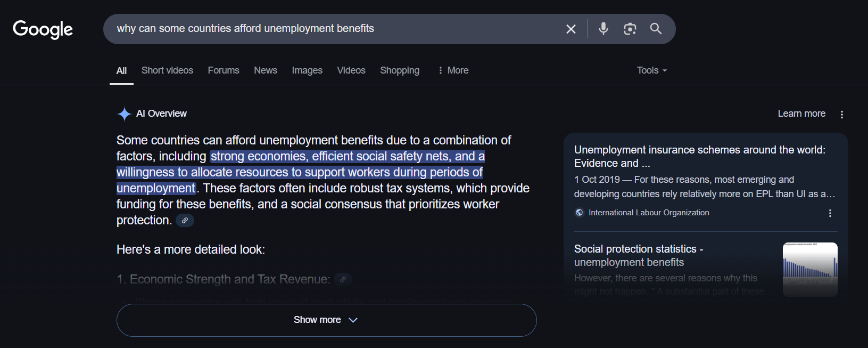Open Google Lens image search
This screenshot has width=868, height=348.
630,29
